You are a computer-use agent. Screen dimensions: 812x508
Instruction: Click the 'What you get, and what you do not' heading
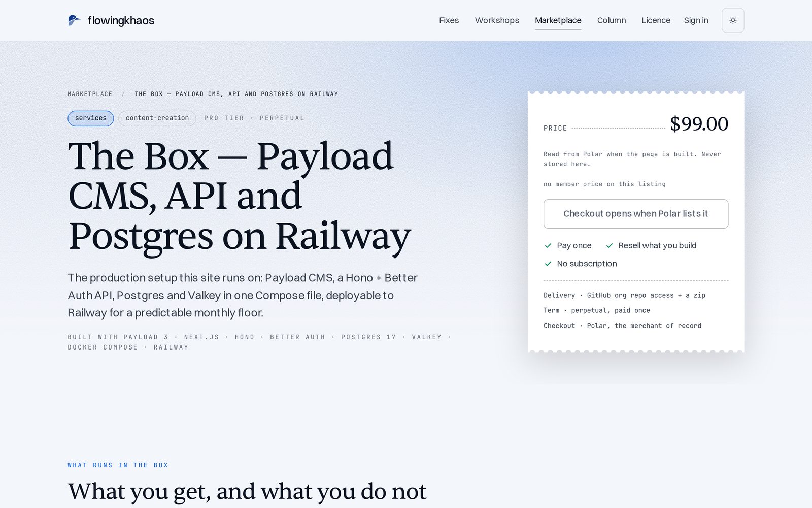pyautogui.click(x=247, y=491)
